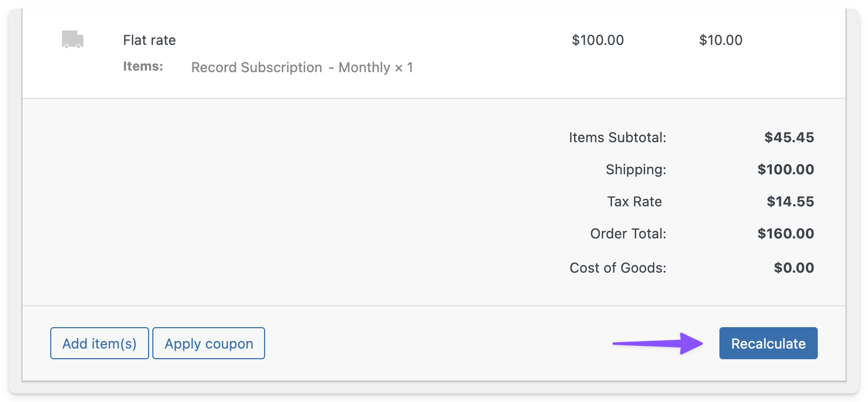The height and width of the screenshot is (402, 868).
Task: Open the Apply coupon dialog
Action: [x=208, y=343]
